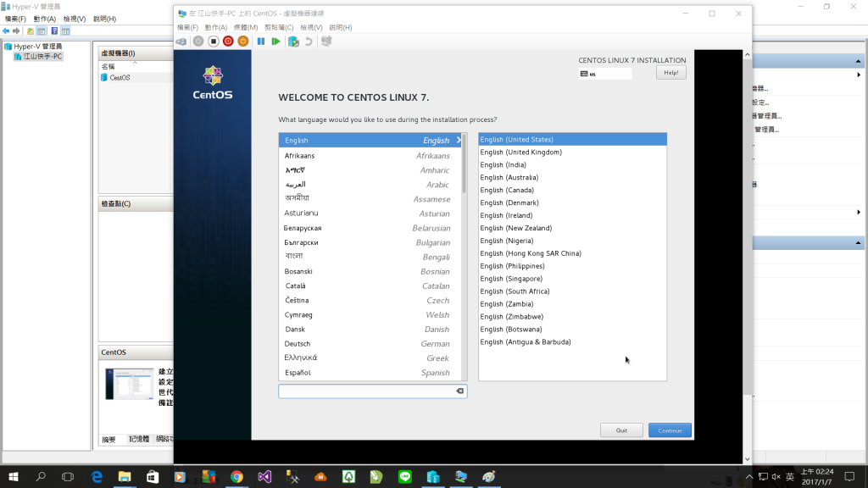Open taskbar search magnifier
868x488 pixels.
pyautogui.click(x=41, y=477)
